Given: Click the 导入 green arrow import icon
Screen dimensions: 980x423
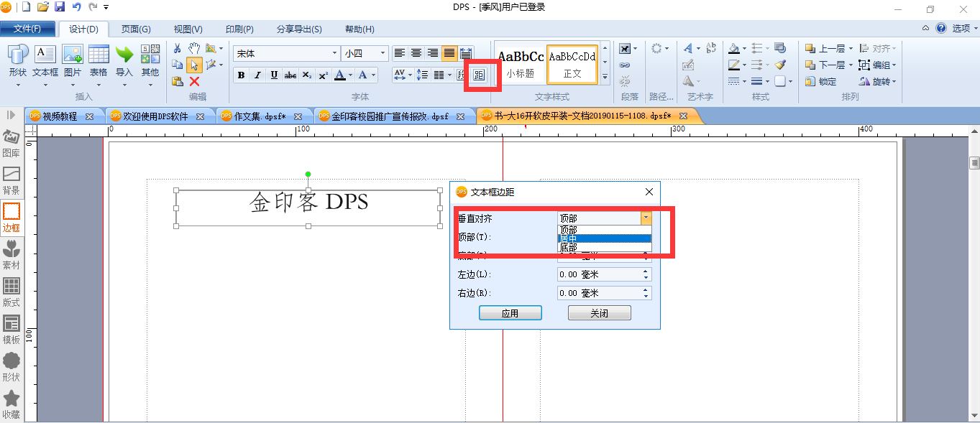Looking at the screenshot, I should [124, 60].
